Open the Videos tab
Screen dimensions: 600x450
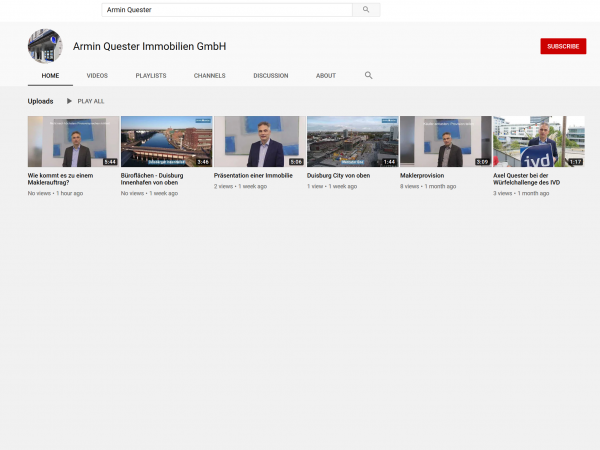pyautogui.click(x=97, y=76)
